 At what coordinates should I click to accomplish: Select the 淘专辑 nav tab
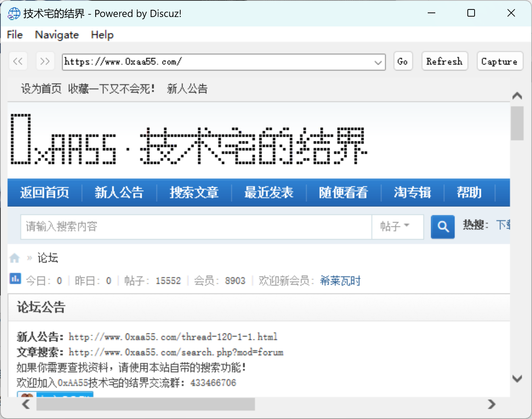pos(412,193)
